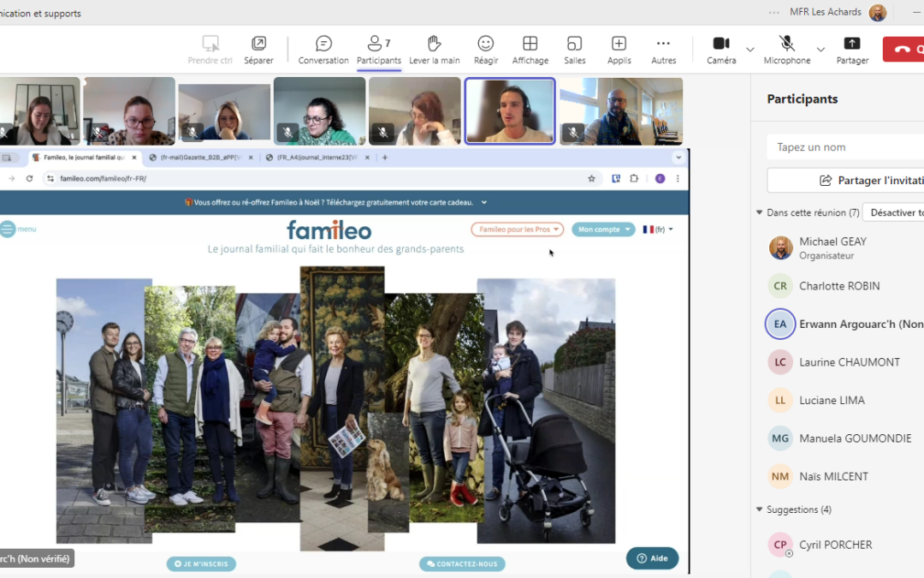The width and height of the screenshot is (924, 578).
Task: Click the Prendre ctrl toolbar icon
Action: point(210,51)
